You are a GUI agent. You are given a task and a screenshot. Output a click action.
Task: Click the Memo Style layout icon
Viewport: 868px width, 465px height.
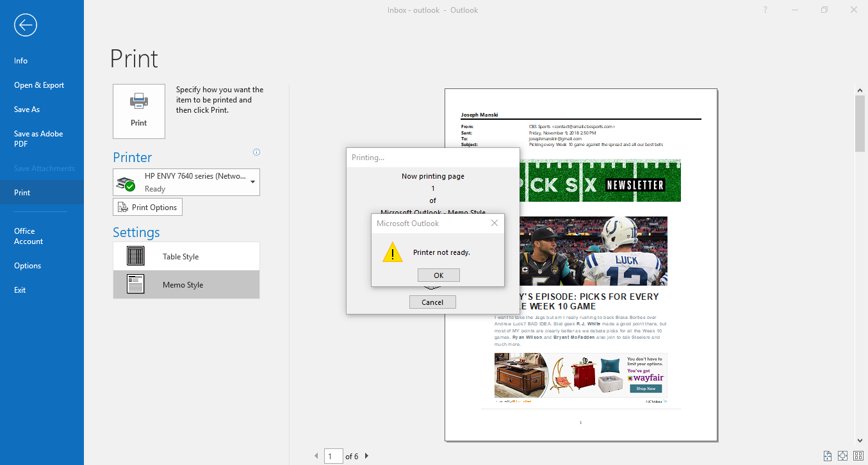[x=136, y=284]
